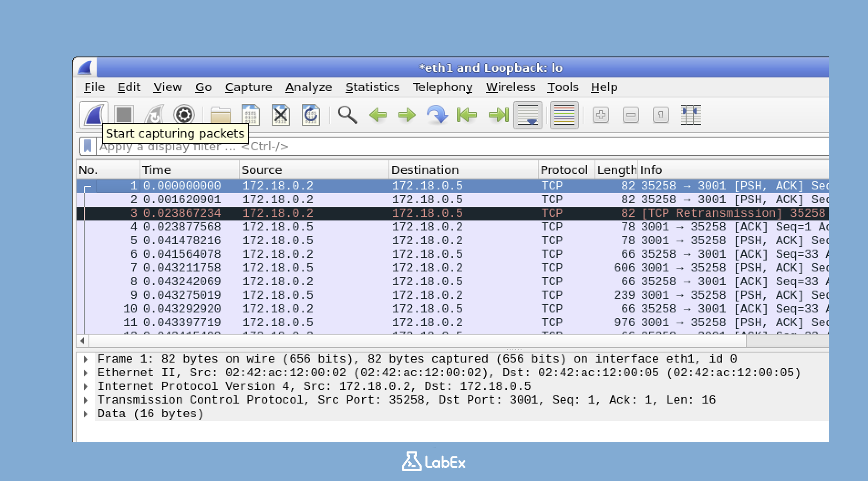This screenshot has height=481, width=868.
Task: Sort packets by the Protocol column
Action: [564, 169]
